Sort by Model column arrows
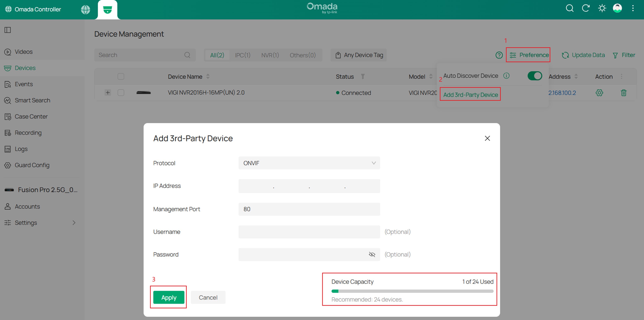The width and height of the screenshot is (644, 320). [431, 76]
